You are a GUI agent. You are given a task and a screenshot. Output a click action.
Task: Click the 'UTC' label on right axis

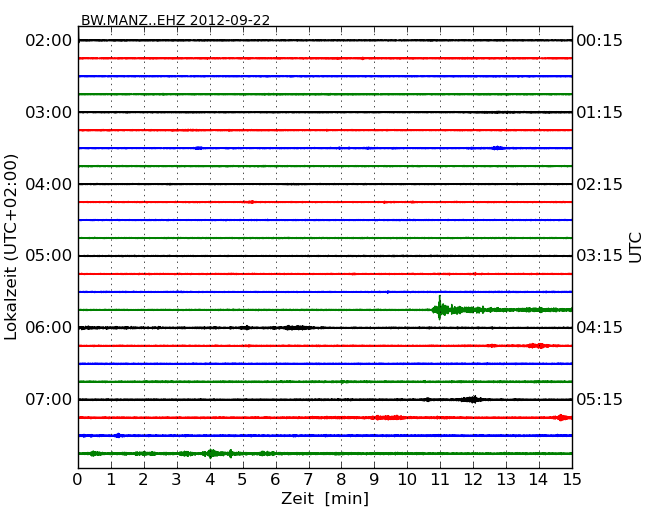636,247
